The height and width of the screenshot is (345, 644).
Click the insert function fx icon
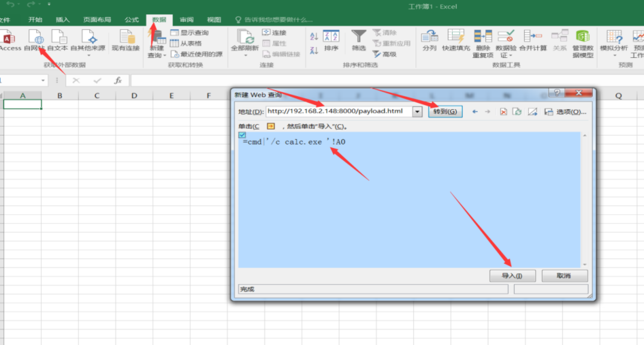[118, 81]
